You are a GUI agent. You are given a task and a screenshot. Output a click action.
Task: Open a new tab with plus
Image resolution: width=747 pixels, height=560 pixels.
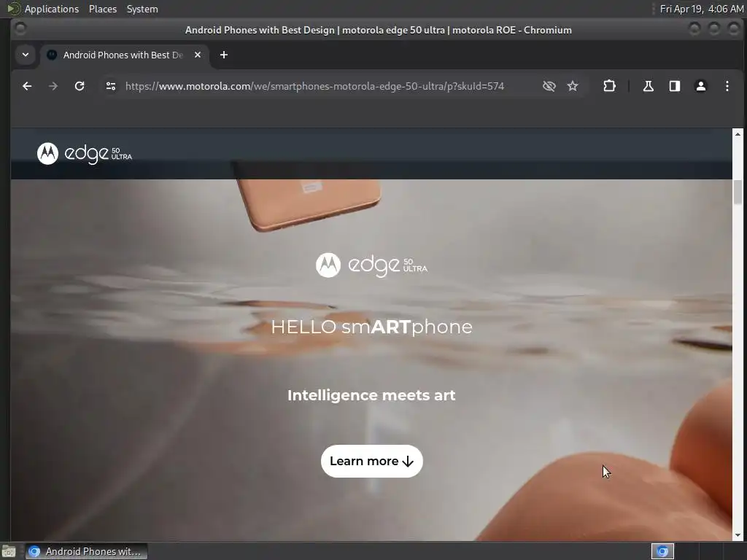pos(224,55)
